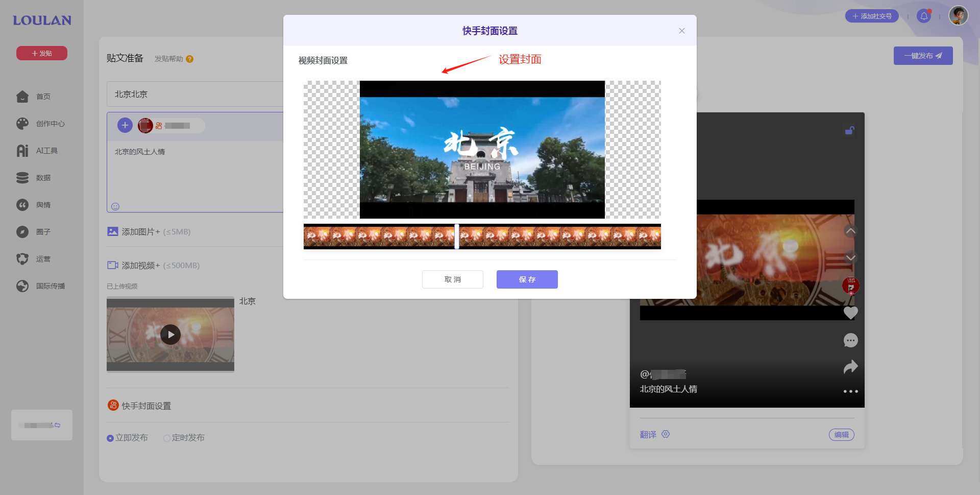Click the 北京 cover preview image in the dialog
This screenshot has height=495, width=980.
482,150
